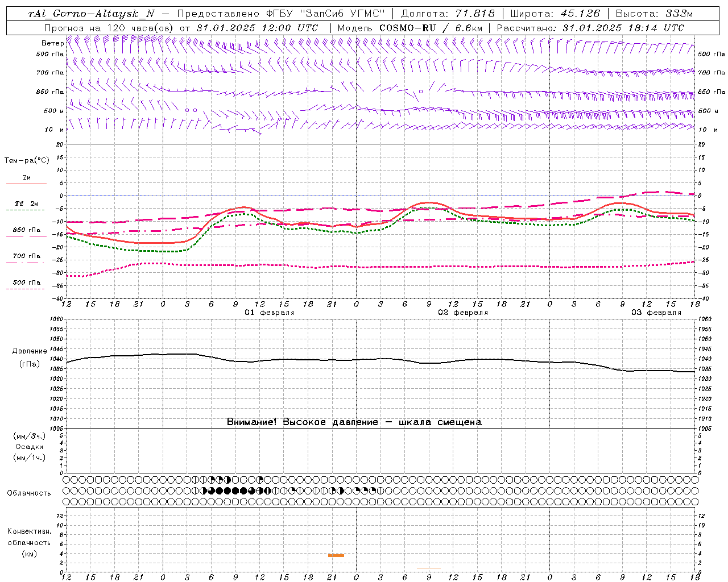This screenshot has width=728, height=582.
Task: Click the 01 февраля date label
Action: (270, 313)
